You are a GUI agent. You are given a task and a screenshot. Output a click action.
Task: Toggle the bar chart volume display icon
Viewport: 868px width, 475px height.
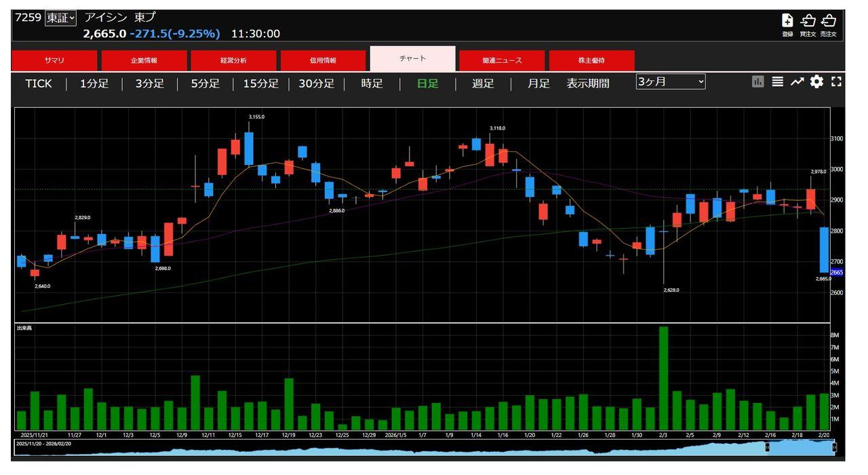758,81
